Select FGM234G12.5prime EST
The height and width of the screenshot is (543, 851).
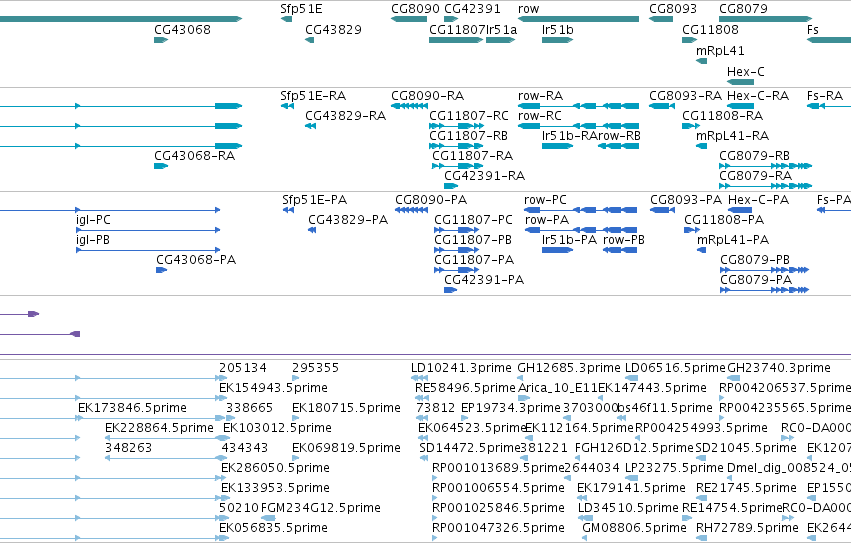(x=320, y=508)
